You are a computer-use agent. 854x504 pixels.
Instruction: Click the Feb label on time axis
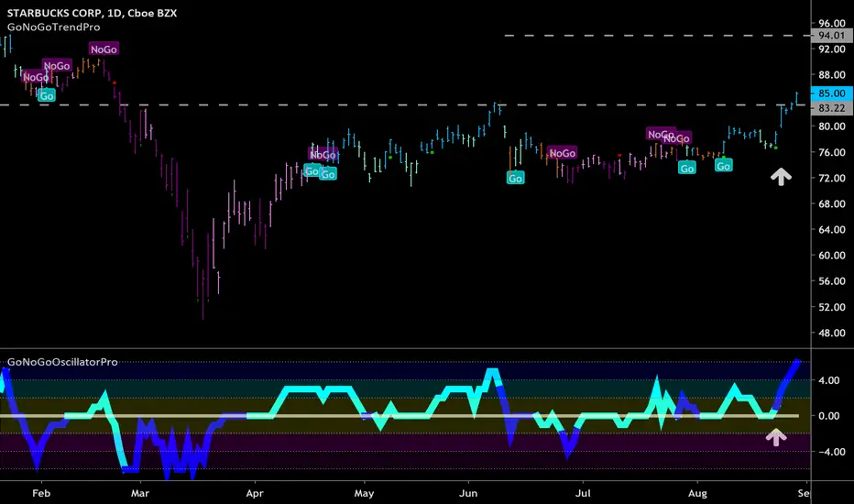point(41,493)
